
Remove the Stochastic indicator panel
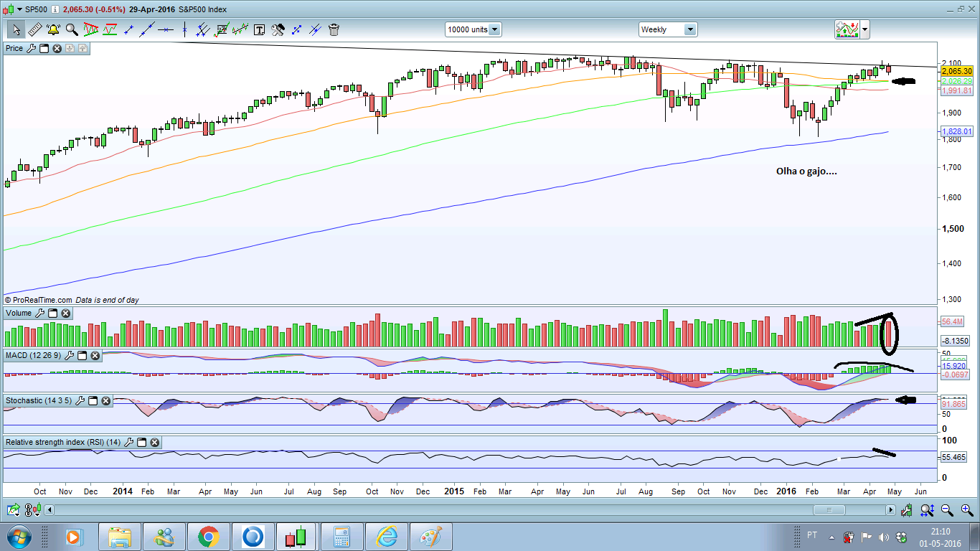pos(105,400)
